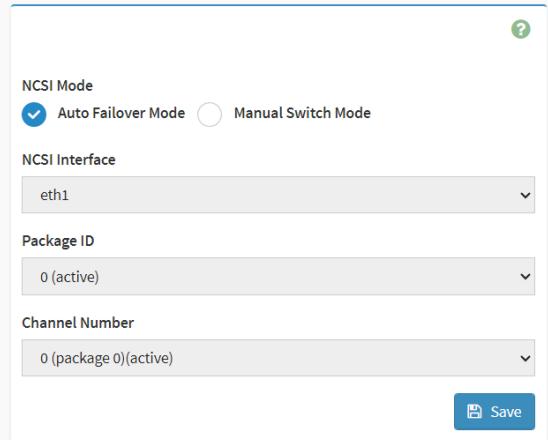Click the chevron arrow on Package ID field
Image resolution: width=548 pixels, height=440 pixels.
525,276
